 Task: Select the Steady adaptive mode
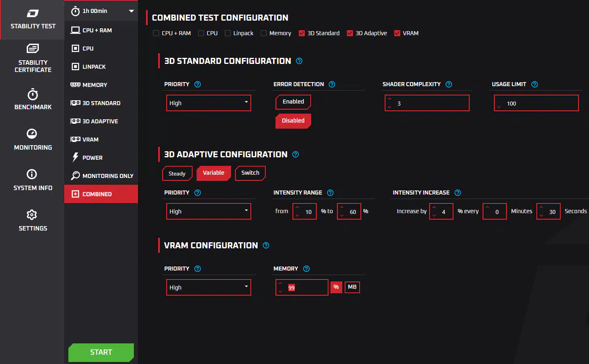(177, 174)
